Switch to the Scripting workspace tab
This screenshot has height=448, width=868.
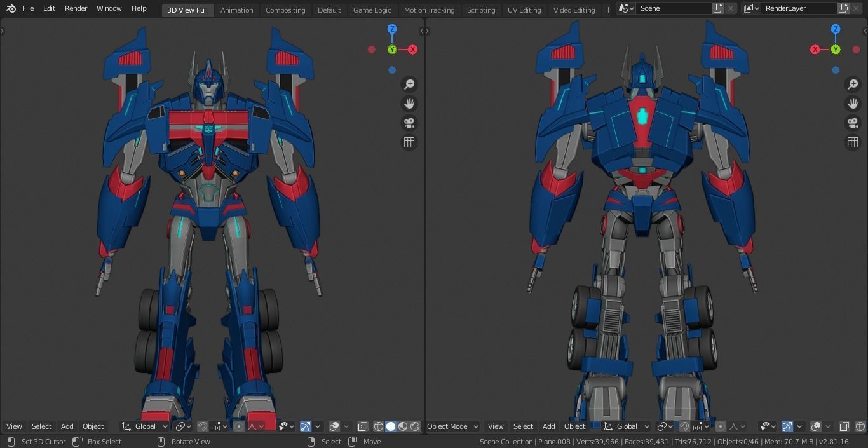[481, 10]
